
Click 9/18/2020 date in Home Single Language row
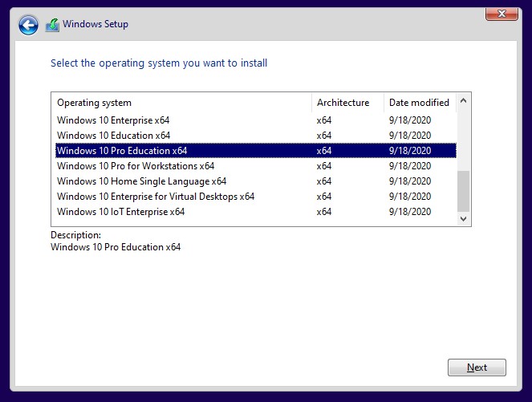coord(410,181)
